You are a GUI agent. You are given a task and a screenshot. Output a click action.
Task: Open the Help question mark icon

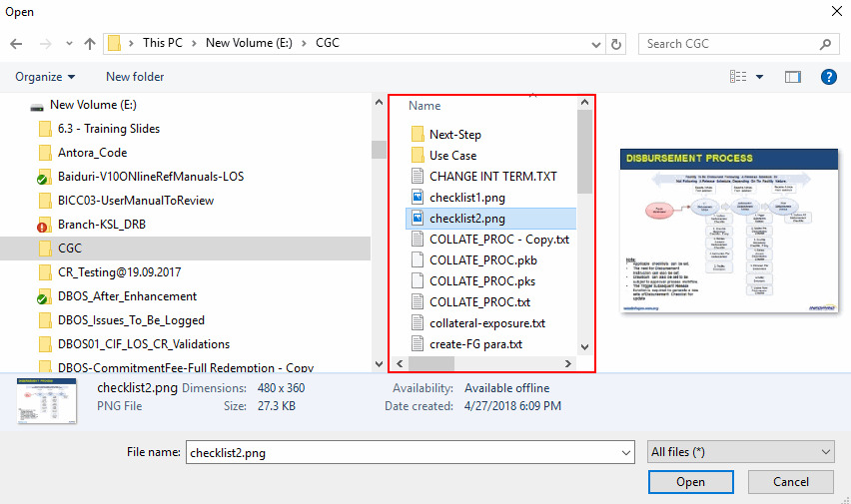click(x=828, y=77)
